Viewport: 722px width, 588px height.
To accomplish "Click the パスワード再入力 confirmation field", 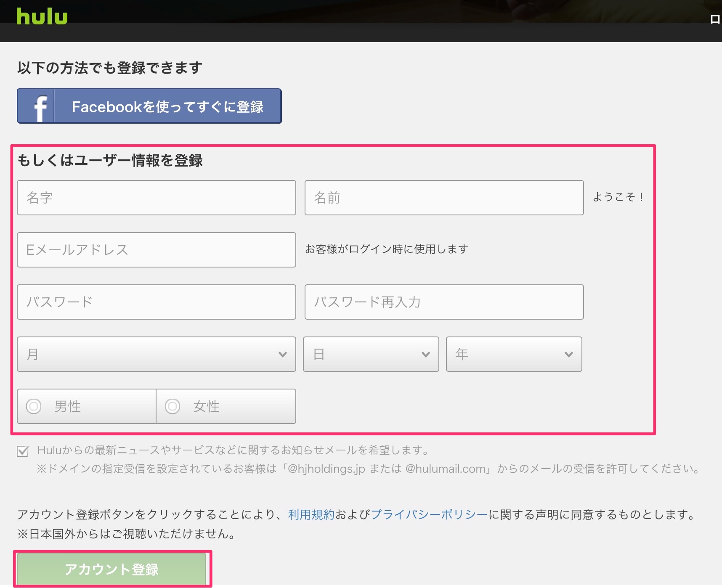I will coord(444,302).
